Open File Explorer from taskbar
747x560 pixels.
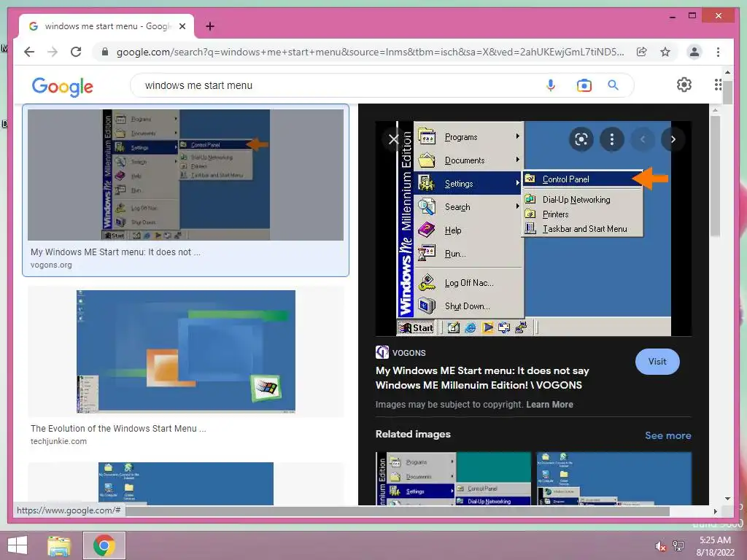(59, 545)
